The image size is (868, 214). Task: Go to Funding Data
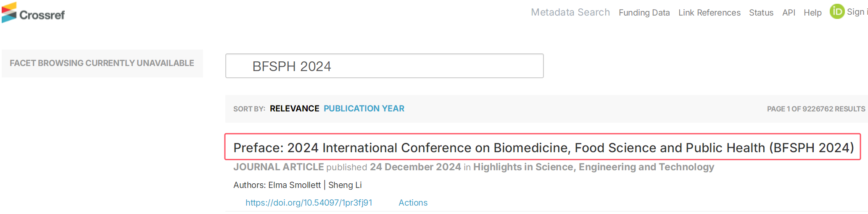click(x=644, y=13)
